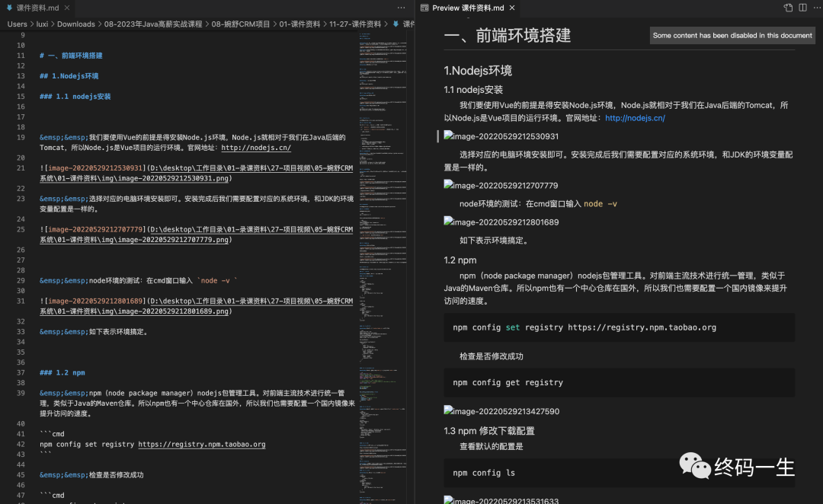823x504 pixels.
Task: Close the 课件资料.md editor tab
Action: [66, 8]
